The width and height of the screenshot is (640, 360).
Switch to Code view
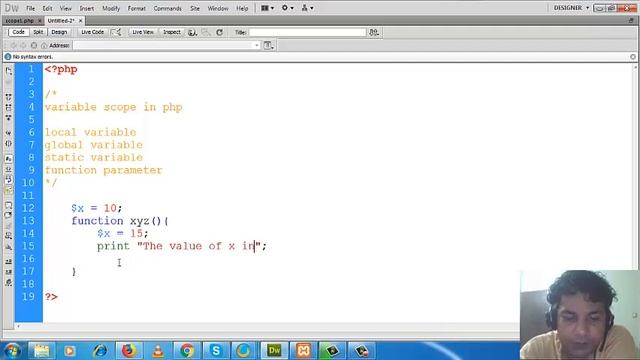18,32
